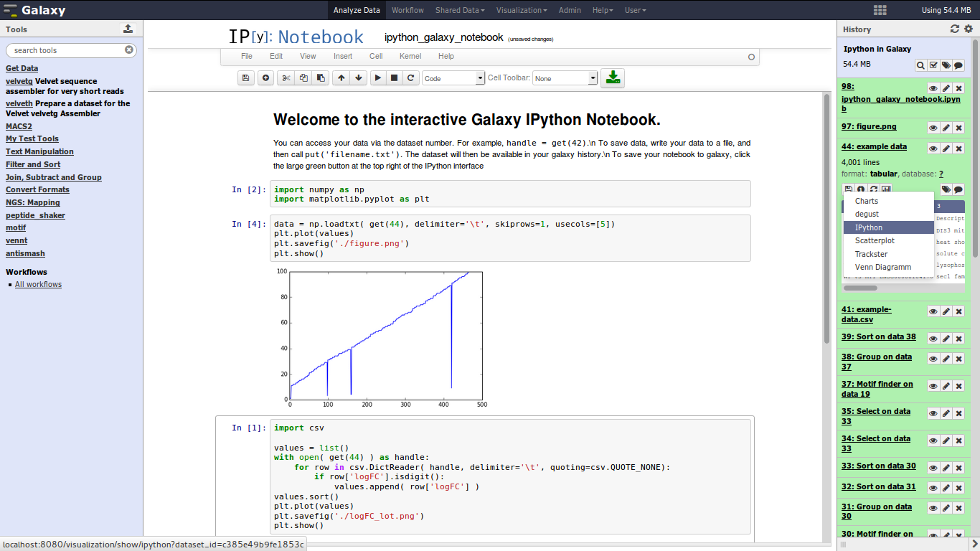Open the Galaxy grid scratchbook icon
The width and height of the screenshot is (980, 551).
(x=880, y=10)
